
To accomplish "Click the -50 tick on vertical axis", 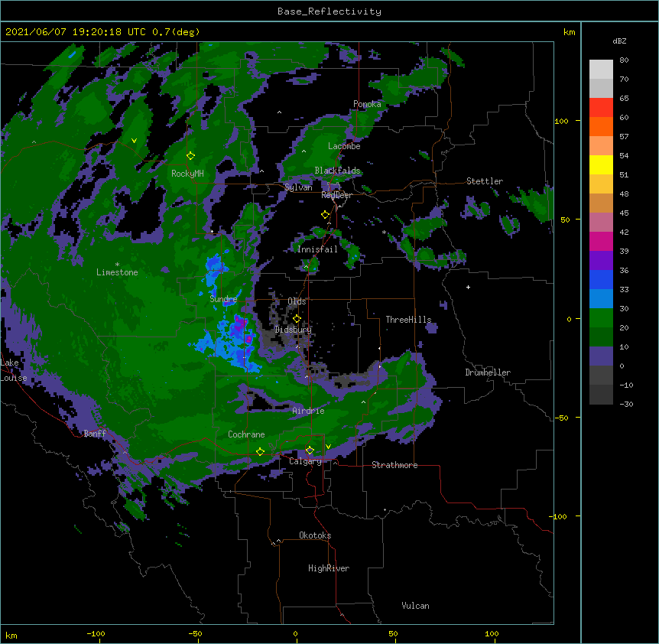I will (x=561, y=418).
